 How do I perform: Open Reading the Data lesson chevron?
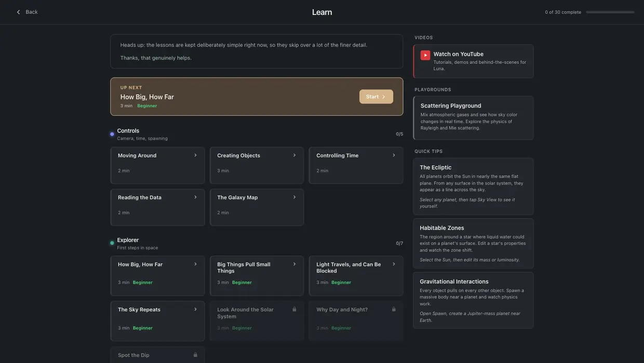[x=195, y=198]
